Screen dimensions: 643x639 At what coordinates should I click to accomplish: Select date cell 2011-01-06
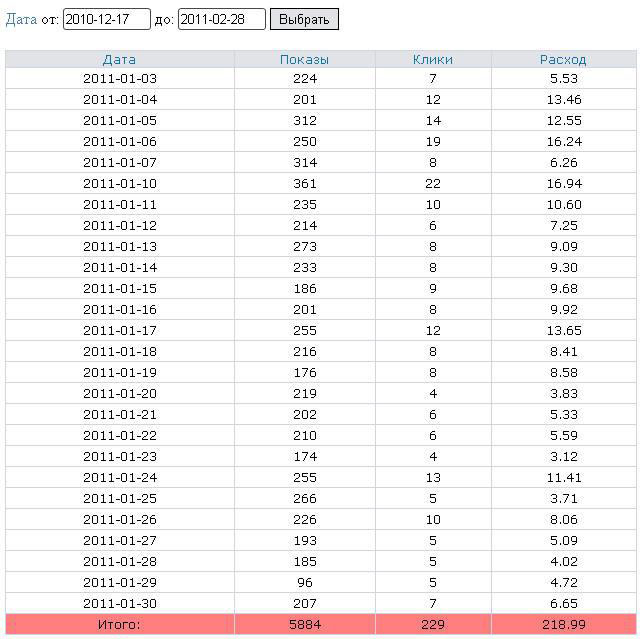pyautogui.click(x=120, y=142)
